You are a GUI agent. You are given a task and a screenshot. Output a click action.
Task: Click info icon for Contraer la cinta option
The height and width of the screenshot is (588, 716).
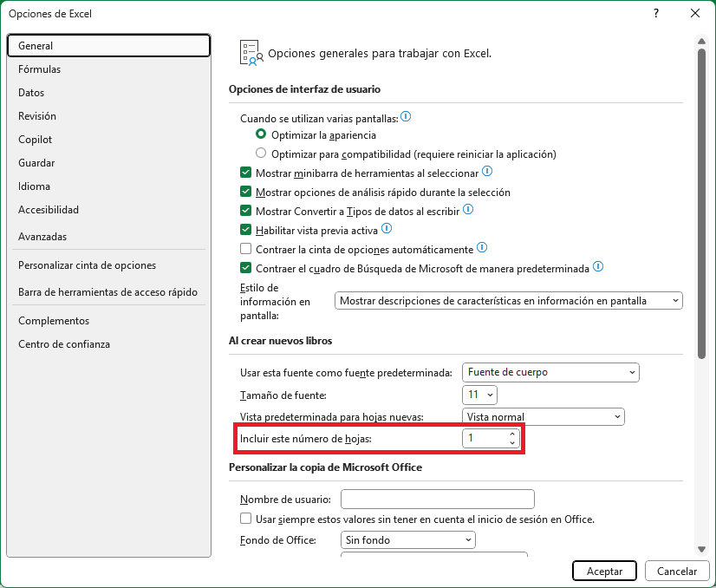[482, 247]
